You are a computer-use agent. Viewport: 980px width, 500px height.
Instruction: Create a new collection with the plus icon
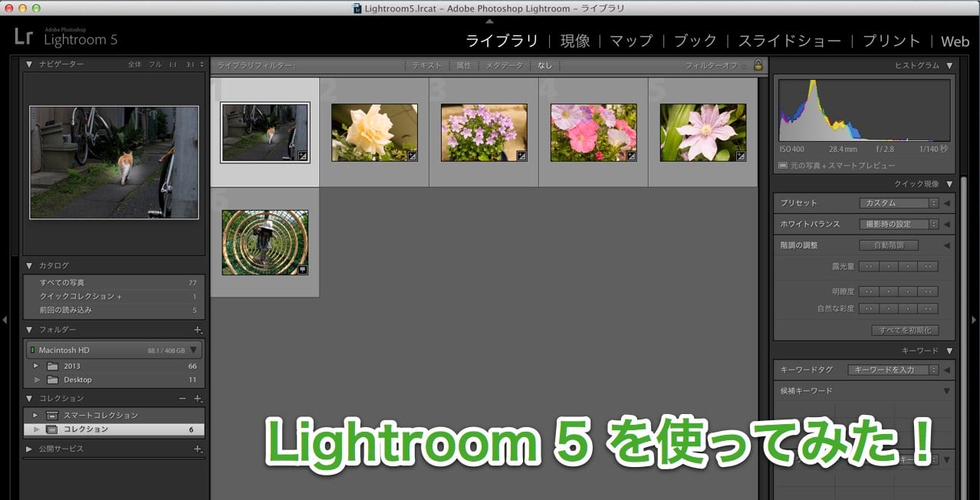point(198,399)
